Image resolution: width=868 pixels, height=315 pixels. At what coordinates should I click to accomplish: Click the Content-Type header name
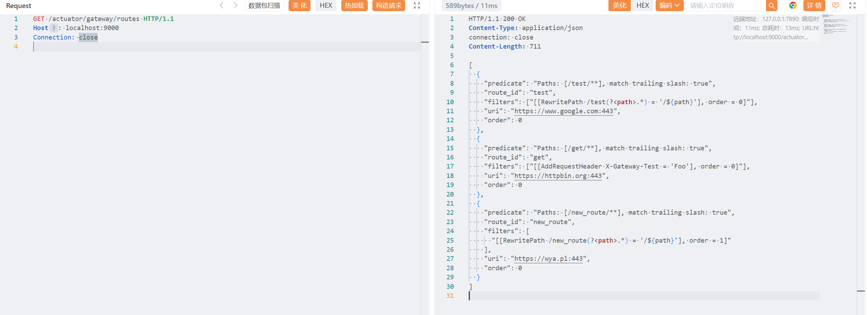coord(493,28)
